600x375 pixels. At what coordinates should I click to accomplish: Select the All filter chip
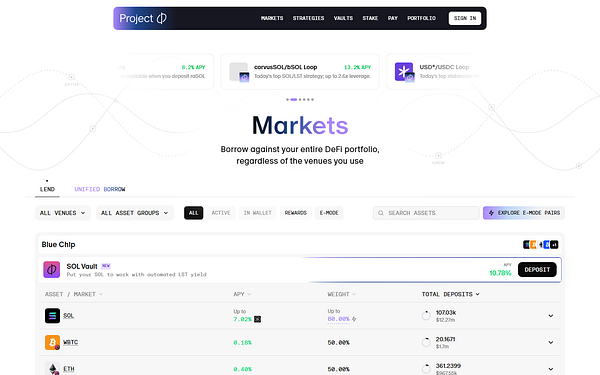(194, 213)
